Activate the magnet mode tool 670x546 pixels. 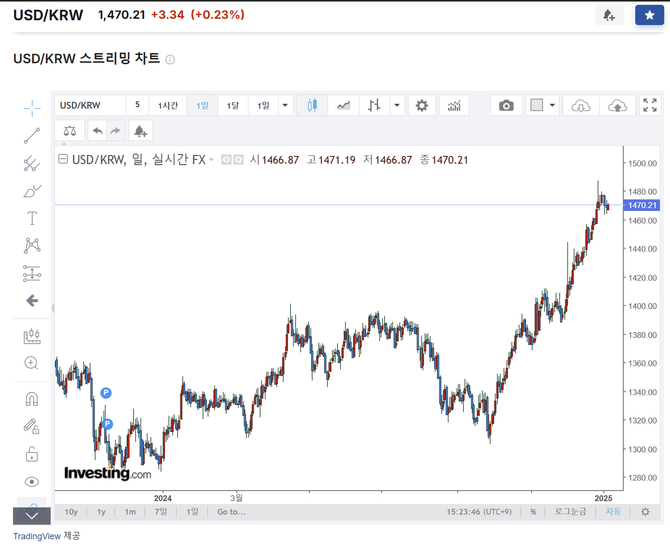click(32, 399)
